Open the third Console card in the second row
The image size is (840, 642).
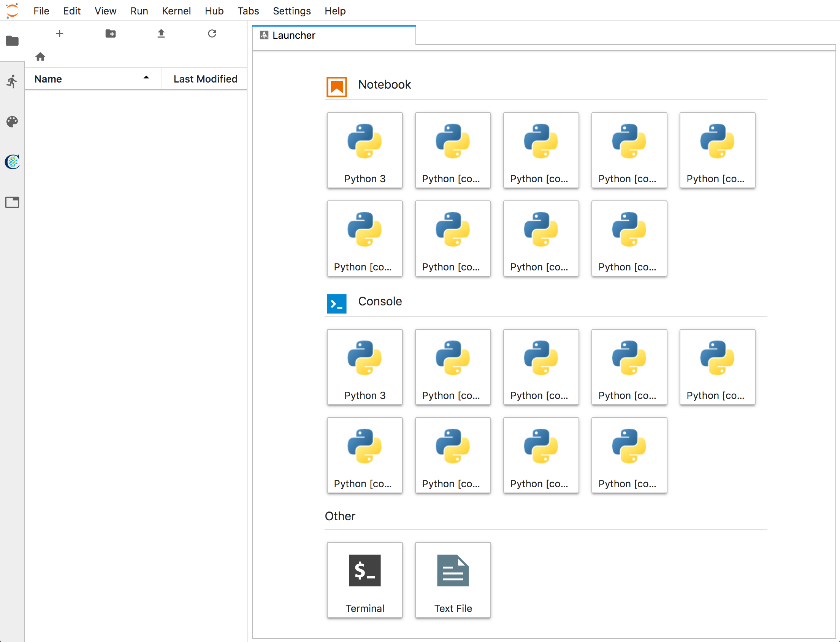(541, 455)
